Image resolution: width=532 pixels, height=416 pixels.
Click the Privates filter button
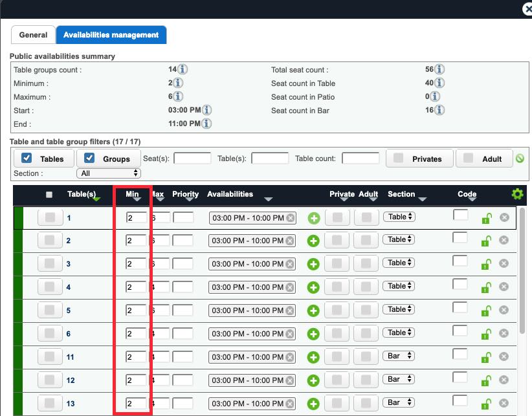[419, 158]
